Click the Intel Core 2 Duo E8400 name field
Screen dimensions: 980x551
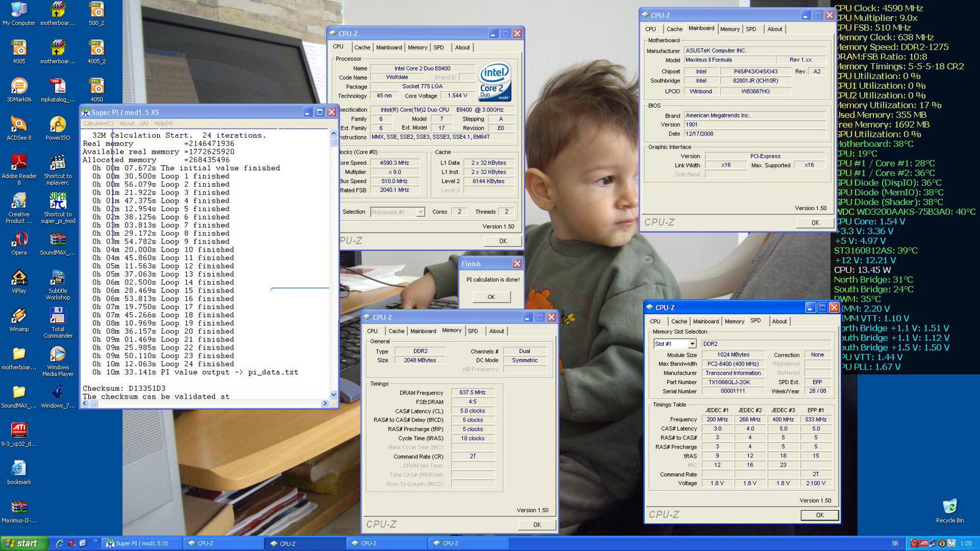coord(423,69)
